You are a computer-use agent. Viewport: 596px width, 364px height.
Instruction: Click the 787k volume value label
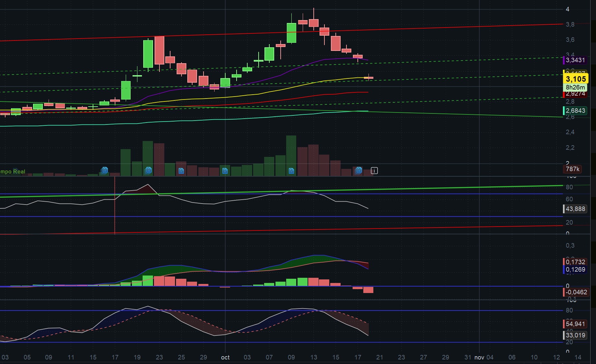click(x=573, y=169)
